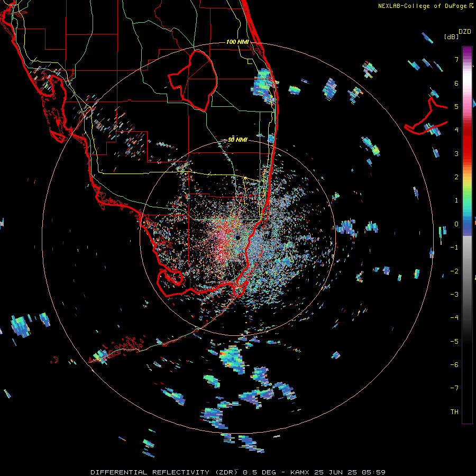Click the 100 NMI range ring label
476x476 pixels.
237,42
